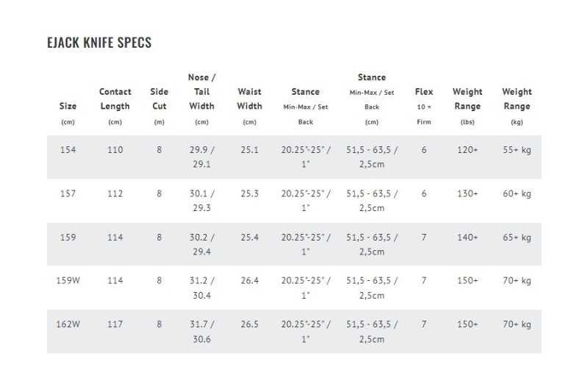Click contact length value 117
This screenshot has width=588, height=392.
click(115, 324)
